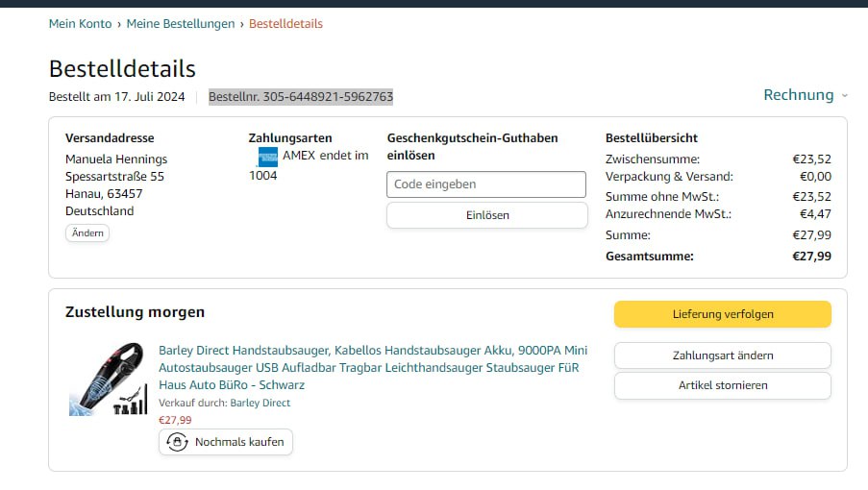Viewport: 868px width, 490px height.
Task: Click the Einlösen button
Action: coord(487,215)
